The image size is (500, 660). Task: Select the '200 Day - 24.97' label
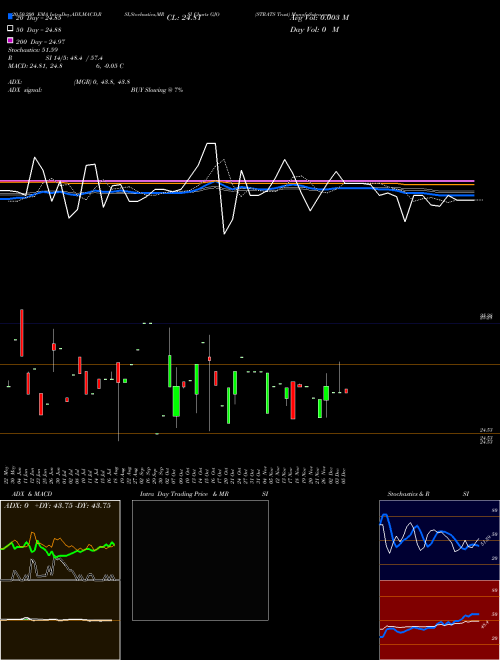click(x=40, y=42)
